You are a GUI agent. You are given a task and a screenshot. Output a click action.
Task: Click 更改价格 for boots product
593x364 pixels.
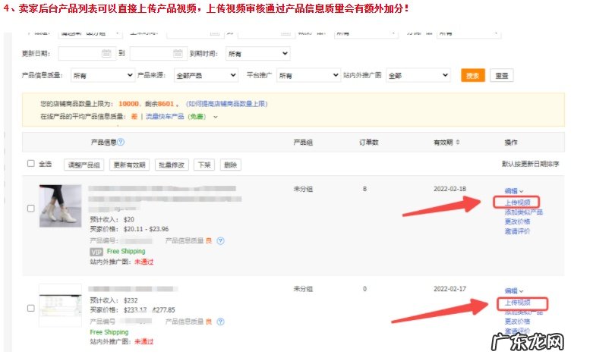[517, 221]
